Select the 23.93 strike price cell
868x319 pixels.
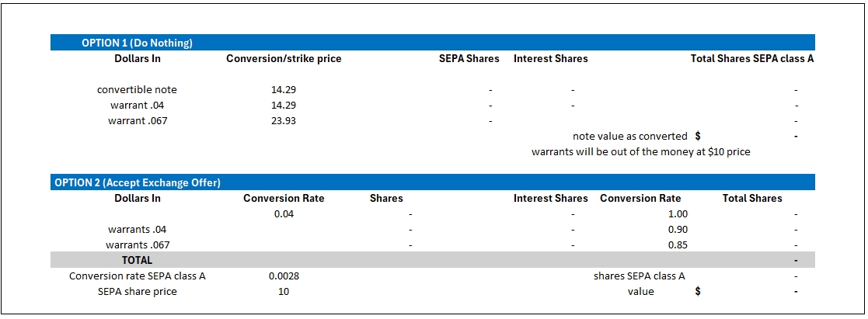pyautogui.click(x=283, y=120)
